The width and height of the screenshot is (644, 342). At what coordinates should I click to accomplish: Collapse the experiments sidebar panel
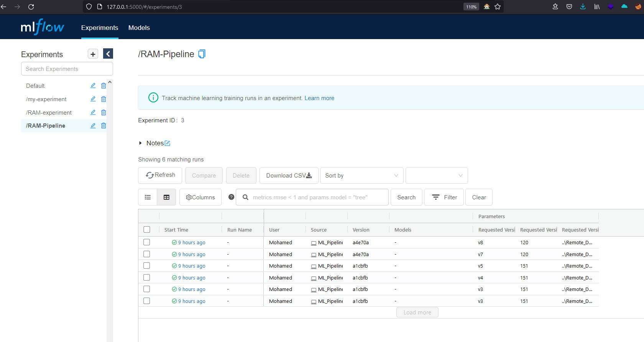point(108,54)
